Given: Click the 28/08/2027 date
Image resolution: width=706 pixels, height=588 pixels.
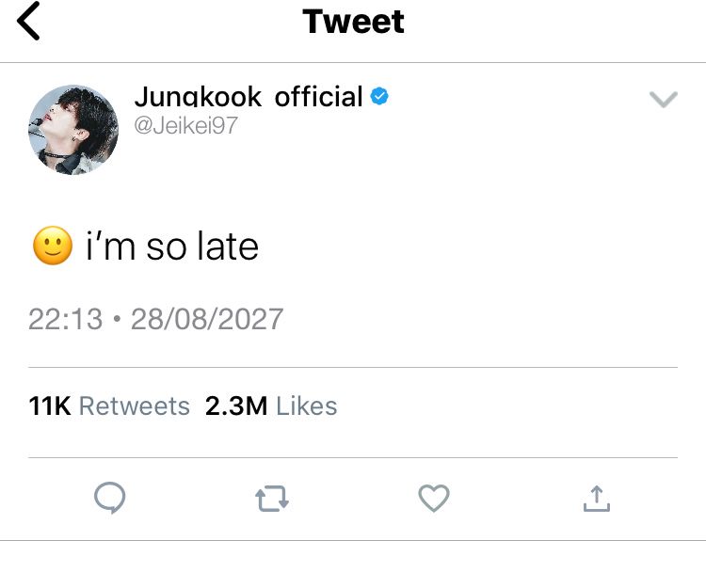Looking at the screenshot, I should point(207,319).
